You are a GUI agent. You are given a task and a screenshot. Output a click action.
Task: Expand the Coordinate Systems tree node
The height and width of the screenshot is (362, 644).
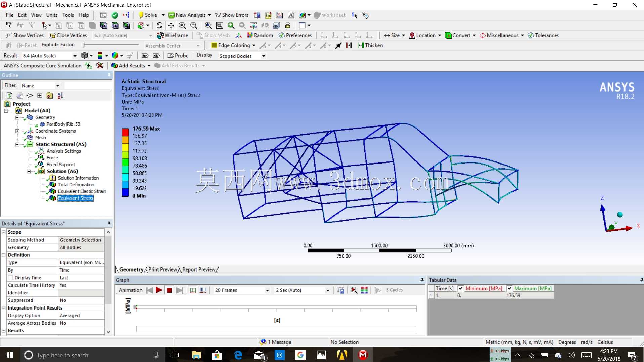tap(17, 131)
